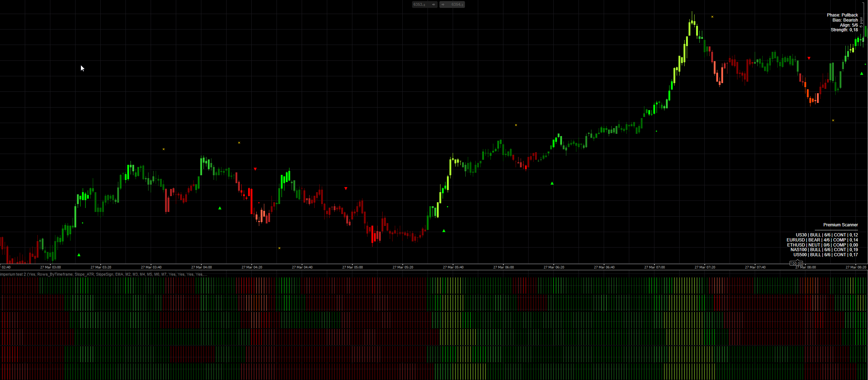868x380 pixels.
Task: Click the orange x marker below 04:30 candles
Action: 279,248
